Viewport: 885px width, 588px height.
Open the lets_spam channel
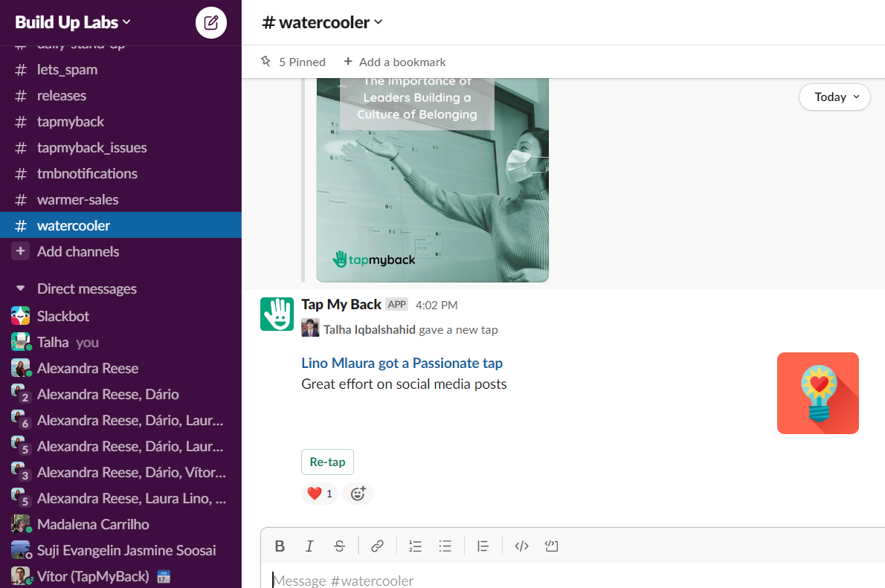click(120, 69)
